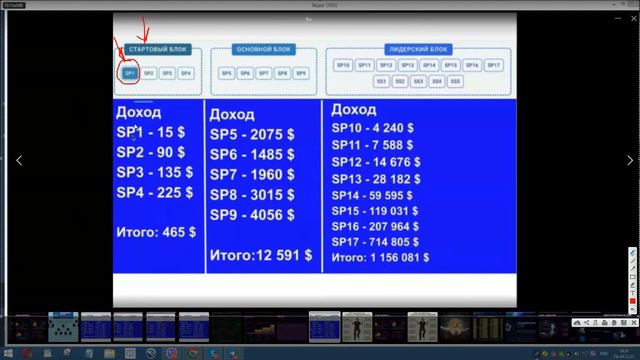640x360 pixels.
Task: Select the highlighter marker annotation tool
Action: [x=633, y=285]
